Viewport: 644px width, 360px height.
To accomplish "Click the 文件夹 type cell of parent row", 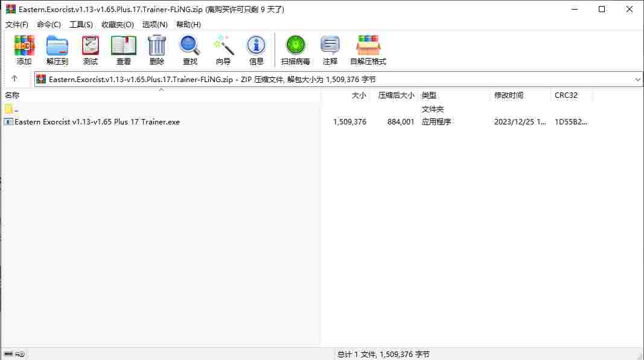I will pyautogui.click(x=433, y=109).
